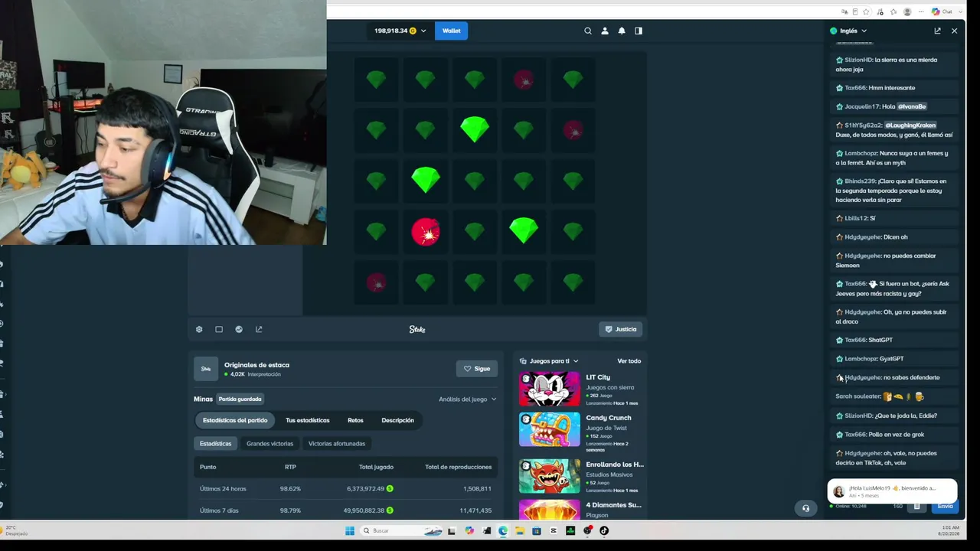Switch to the Tus estadísticas tab
The width and height of the screenshot is (980, 551).
pos(308,420)
